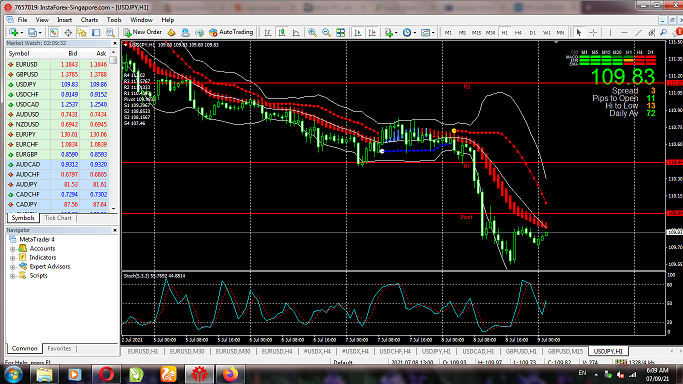This screenshot has height=384, width=683.
Task: Zoom in on the chart
Action: 312,33
